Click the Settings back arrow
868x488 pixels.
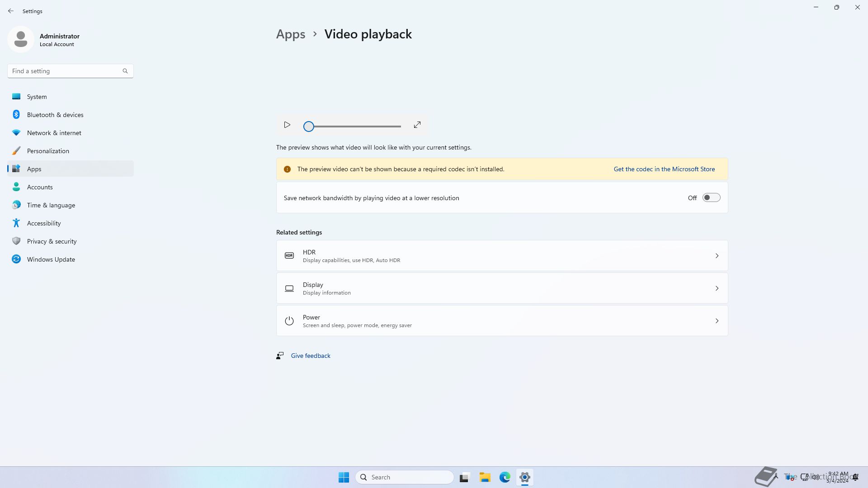[11, 11]
